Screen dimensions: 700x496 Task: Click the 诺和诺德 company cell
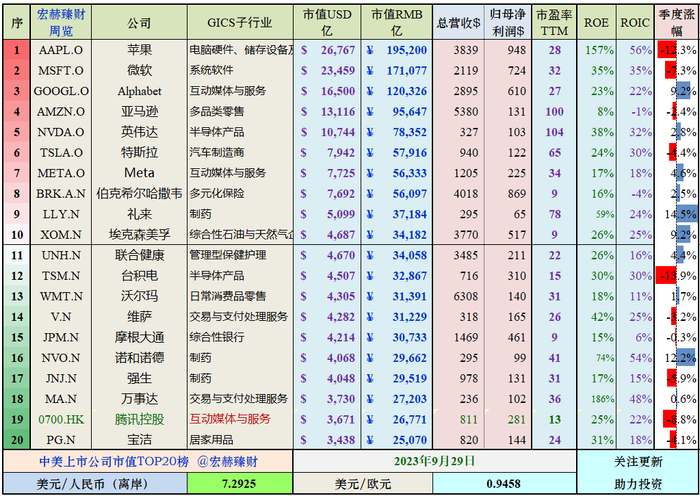(x=139, y=358)
